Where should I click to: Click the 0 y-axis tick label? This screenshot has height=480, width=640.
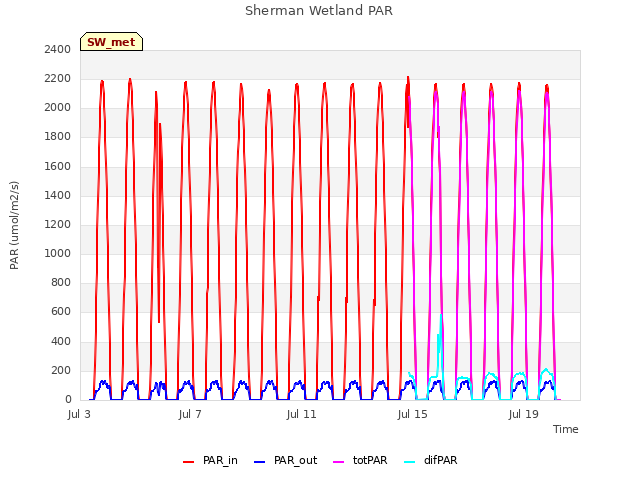point(68,400)
